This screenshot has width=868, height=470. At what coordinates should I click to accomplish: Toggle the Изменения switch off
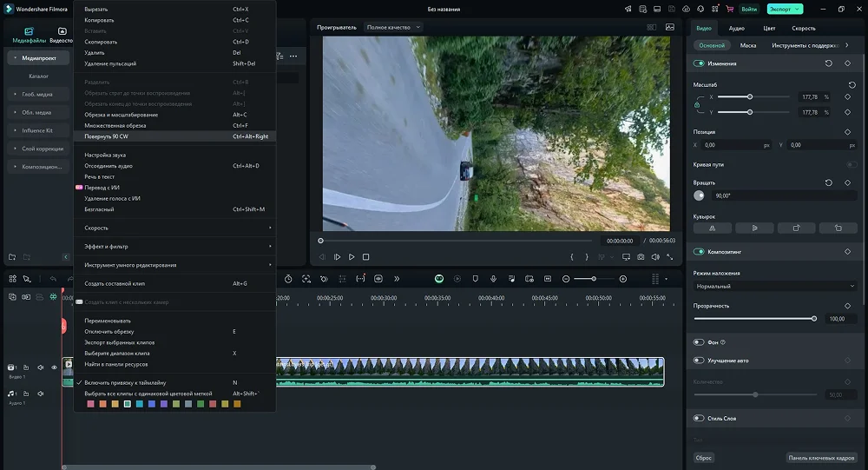(x=699, y=63)
